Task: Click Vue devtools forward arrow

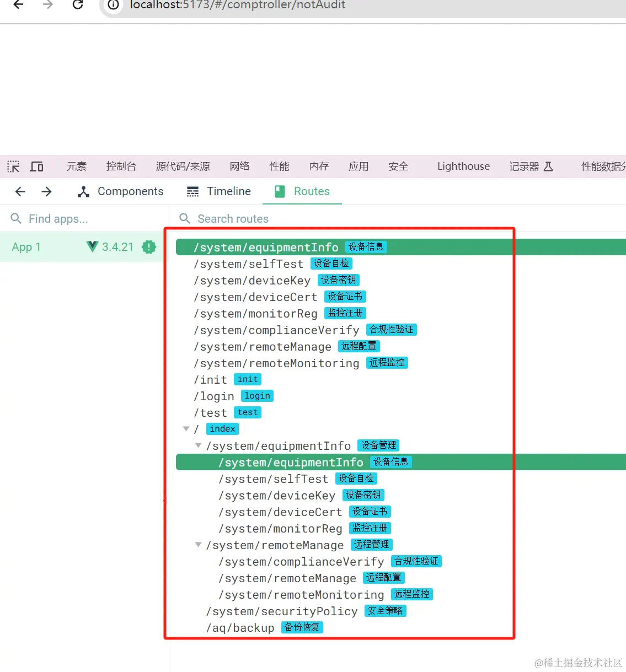Action: coord(47,191)
